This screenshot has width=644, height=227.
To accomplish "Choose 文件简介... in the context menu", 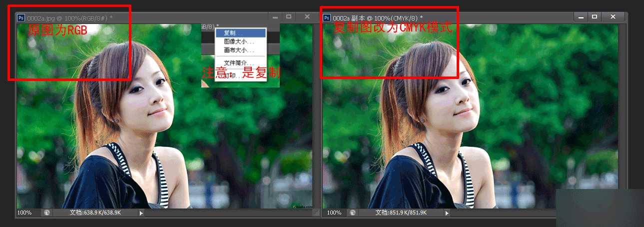I will 240,62.
